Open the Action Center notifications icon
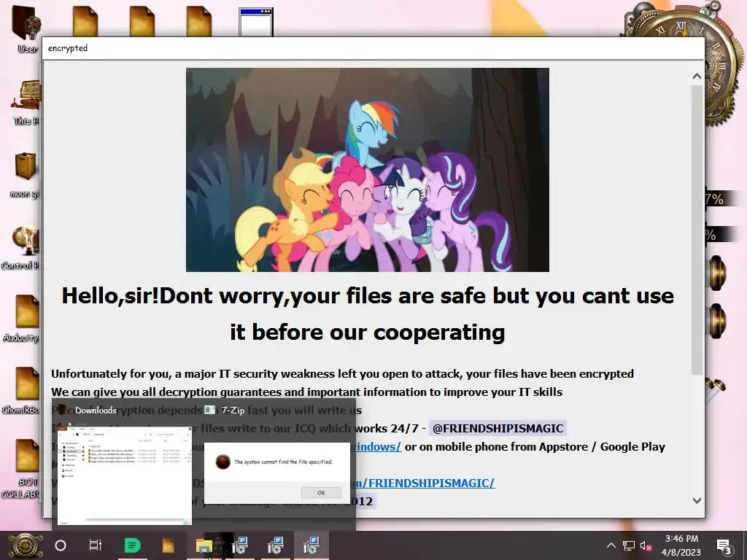The height and width of the screenshot is (560, 747). pos(724,546)
